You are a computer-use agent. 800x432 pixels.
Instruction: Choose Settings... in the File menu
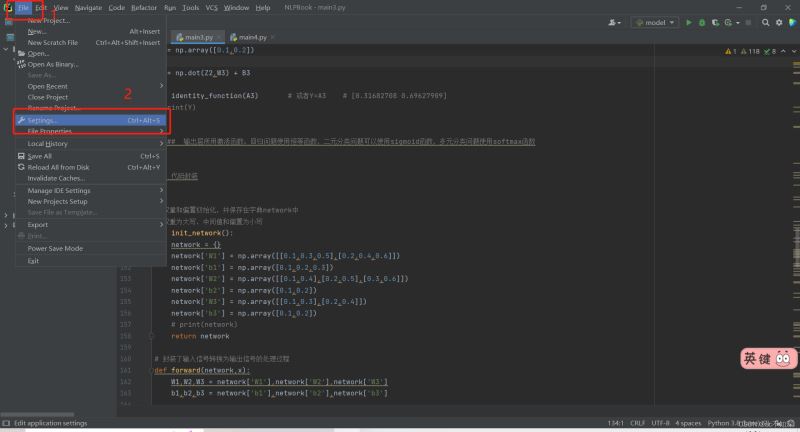pyautogui.click(x=91, y=120)
